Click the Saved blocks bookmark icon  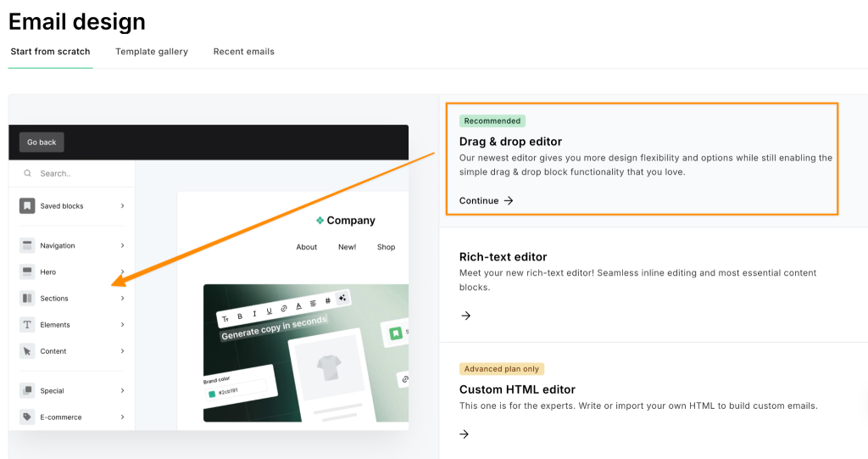(x=27, y=206)
